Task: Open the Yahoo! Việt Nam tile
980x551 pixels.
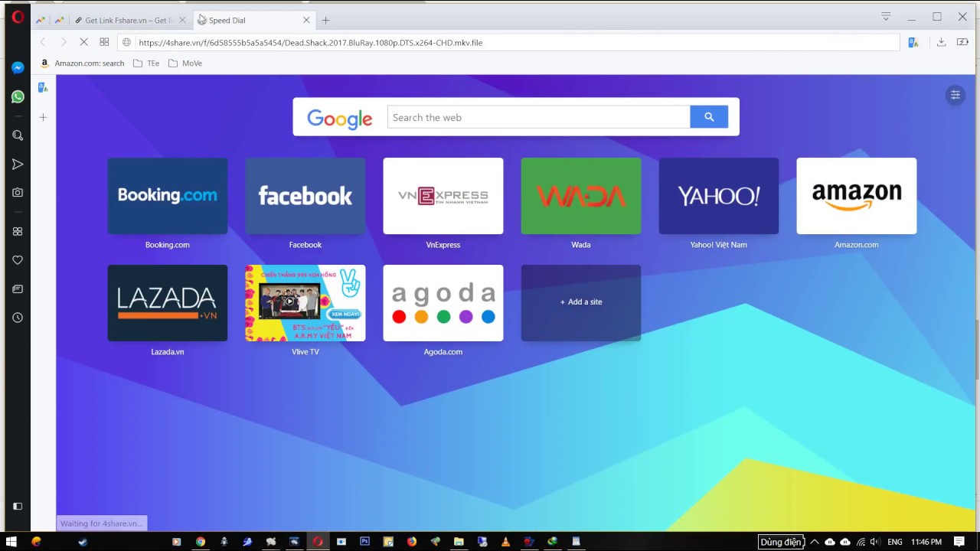Action: click(x=719, y=196)
